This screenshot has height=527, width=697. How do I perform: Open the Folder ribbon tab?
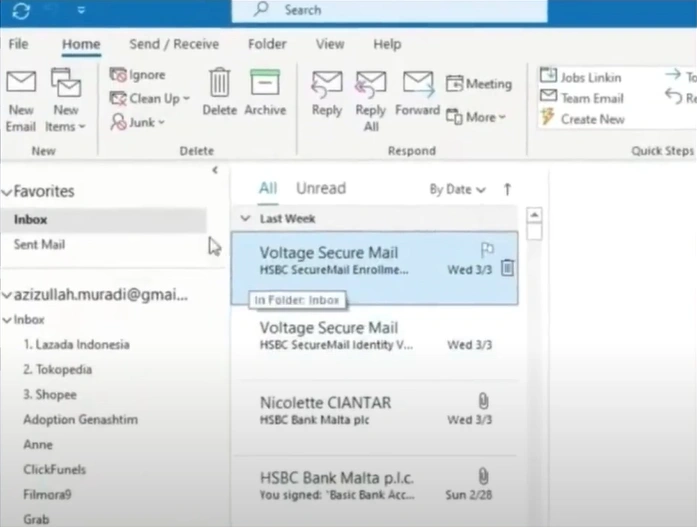pyautogui.click(x=267, y=44)
